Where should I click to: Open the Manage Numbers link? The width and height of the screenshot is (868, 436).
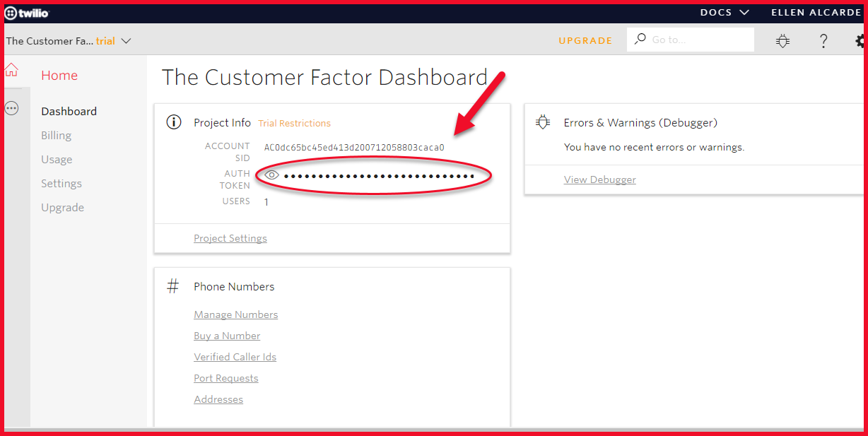(x=236, y=314)
